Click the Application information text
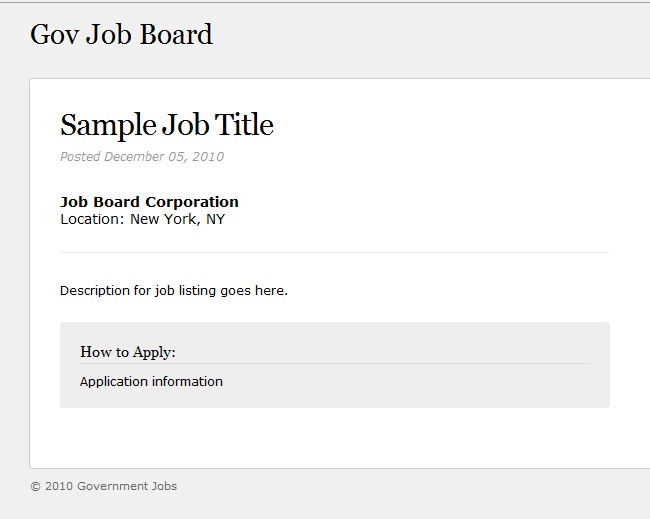 click(x=151, y=382)
